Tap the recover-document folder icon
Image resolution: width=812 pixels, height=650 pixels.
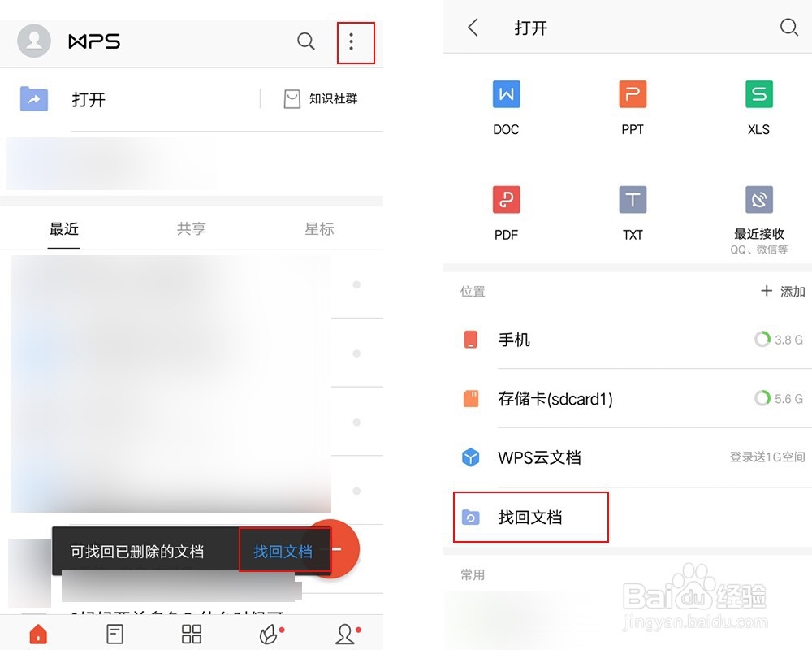coord(470,517)
